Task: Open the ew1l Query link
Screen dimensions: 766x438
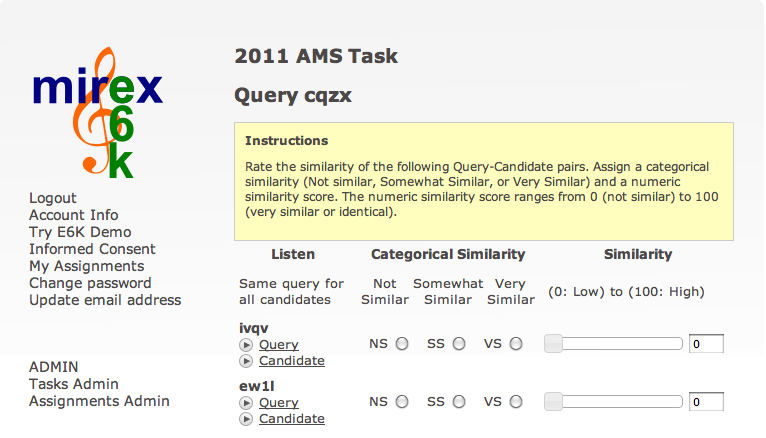Action: pyautogui.click(x=278, y=403)
